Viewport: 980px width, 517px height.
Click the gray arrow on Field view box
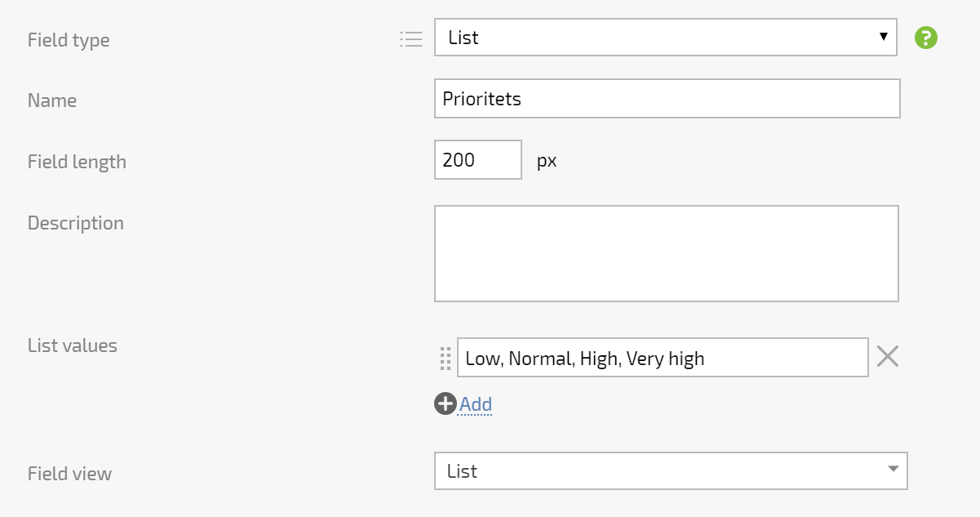pos(893,469)
